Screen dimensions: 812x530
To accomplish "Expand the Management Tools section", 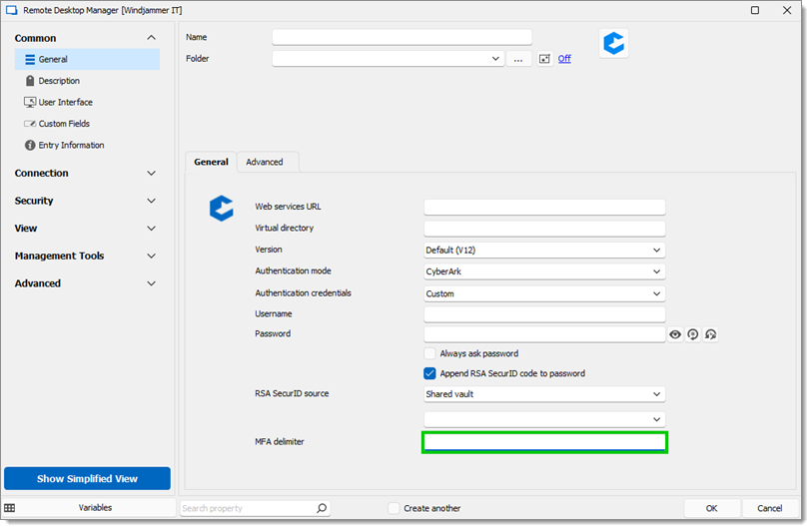I will click(151, 257).
